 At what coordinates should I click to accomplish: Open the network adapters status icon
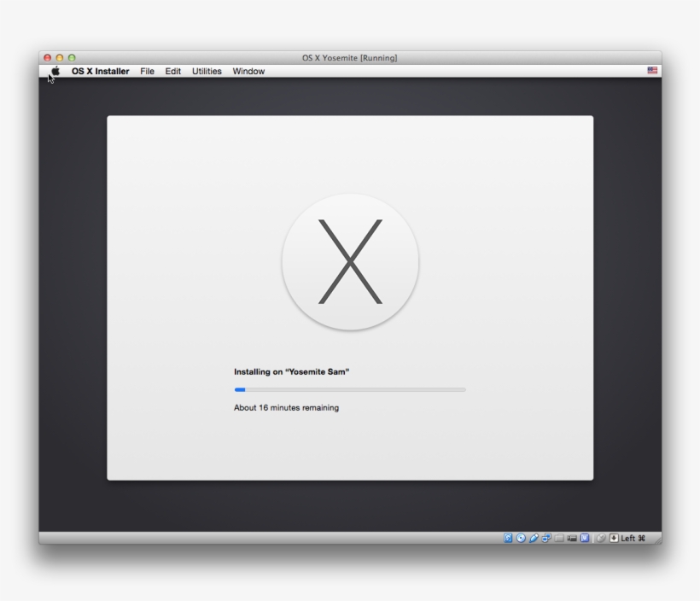[546, 538]
